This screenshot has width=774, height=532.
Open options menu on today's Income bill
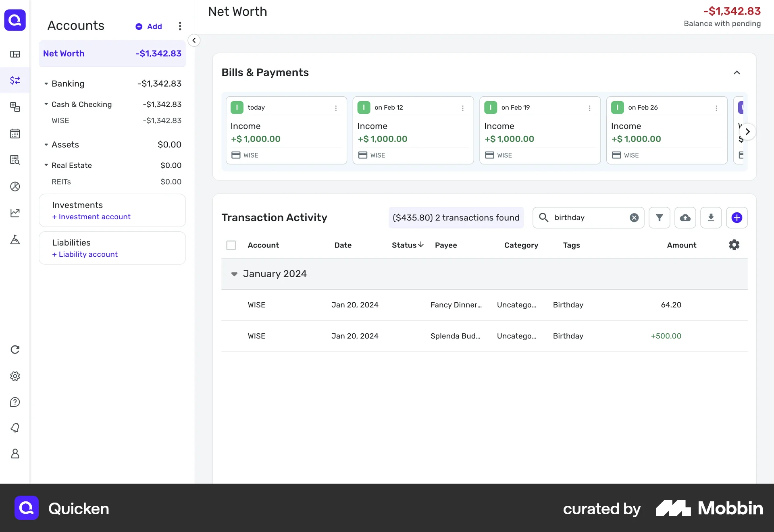coord(336,108)
